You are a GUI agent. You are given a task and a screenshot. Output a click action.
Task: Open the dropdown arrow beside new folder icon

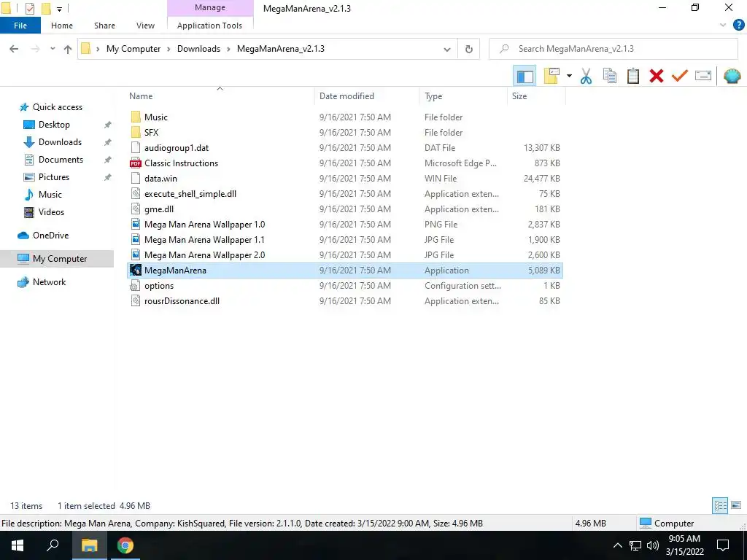tap(569, 76)
